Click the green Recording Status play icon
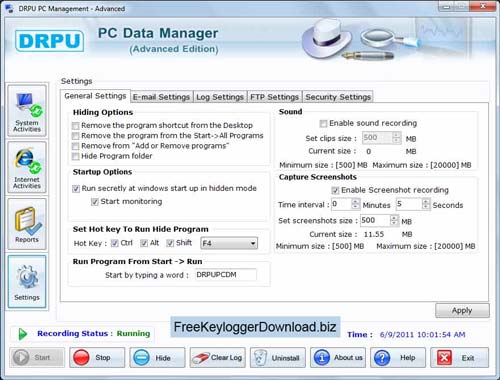The width and height of the screenshot is (500, 380). click(x=23, y=334)
